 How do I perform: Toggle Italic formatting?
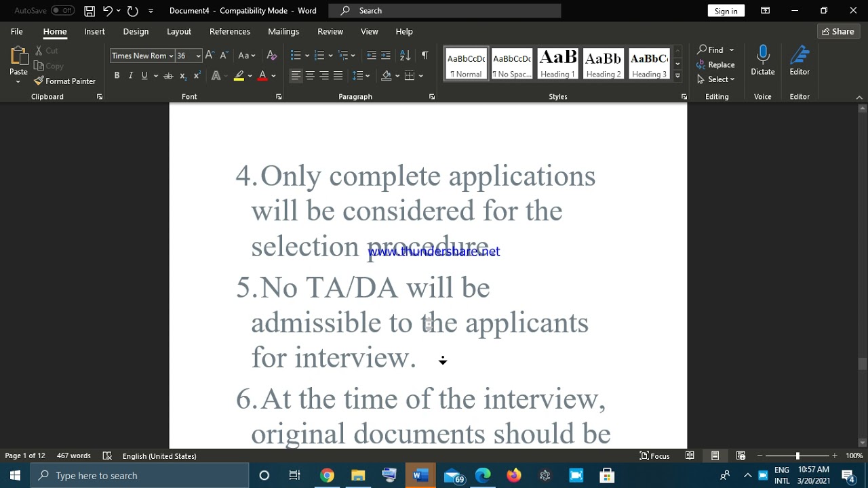(130, 75)
